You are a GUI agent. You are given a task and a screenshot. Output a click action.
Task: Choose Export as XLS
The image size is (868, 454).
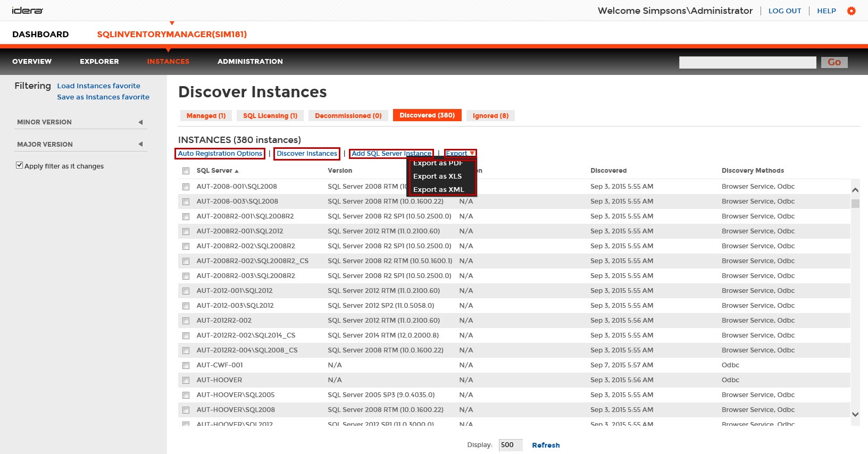pyautogui.click(x=438, y=176)
